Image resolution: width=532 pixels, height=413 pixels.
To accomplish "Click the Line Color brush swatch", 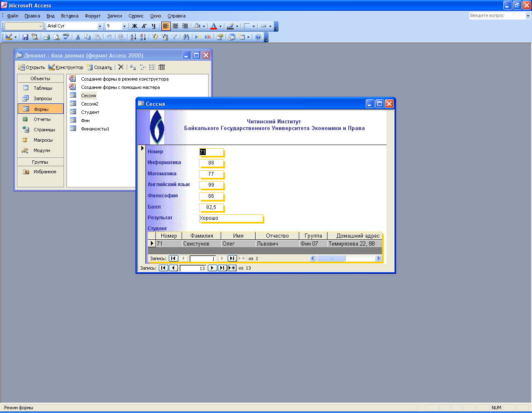I will point(230,26).
